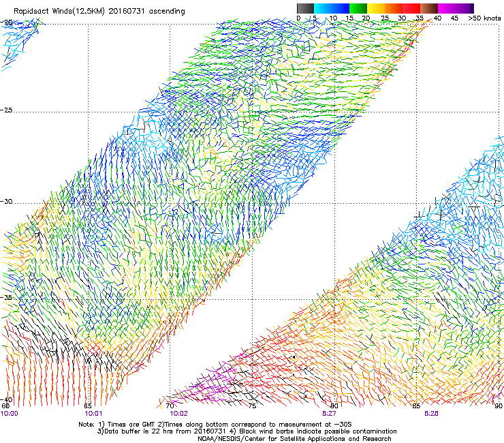
Task: Click the '85' longitude axis label
Action: pyautogui.click(x=416, y=406)
